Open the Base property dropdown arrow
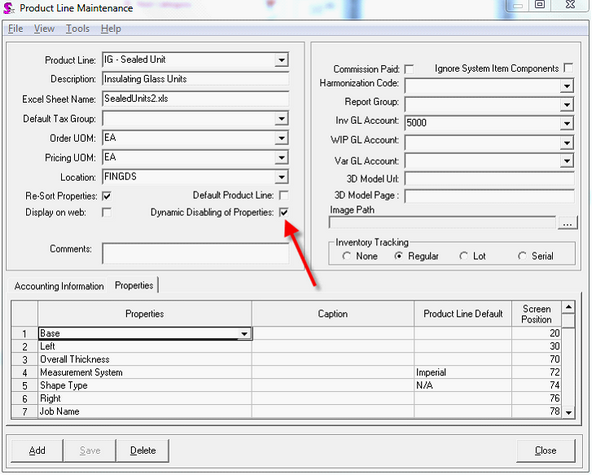 244,334
